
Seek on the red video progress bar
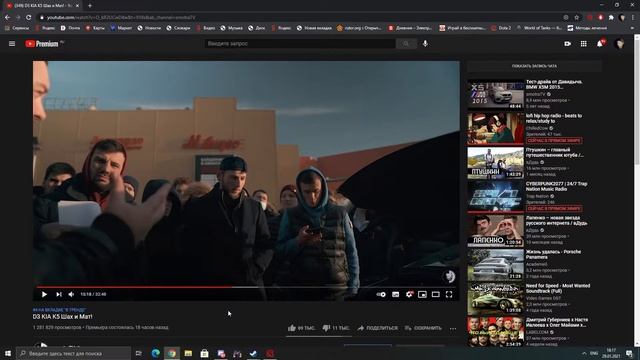pyautogui.click(x=247, y=287)
